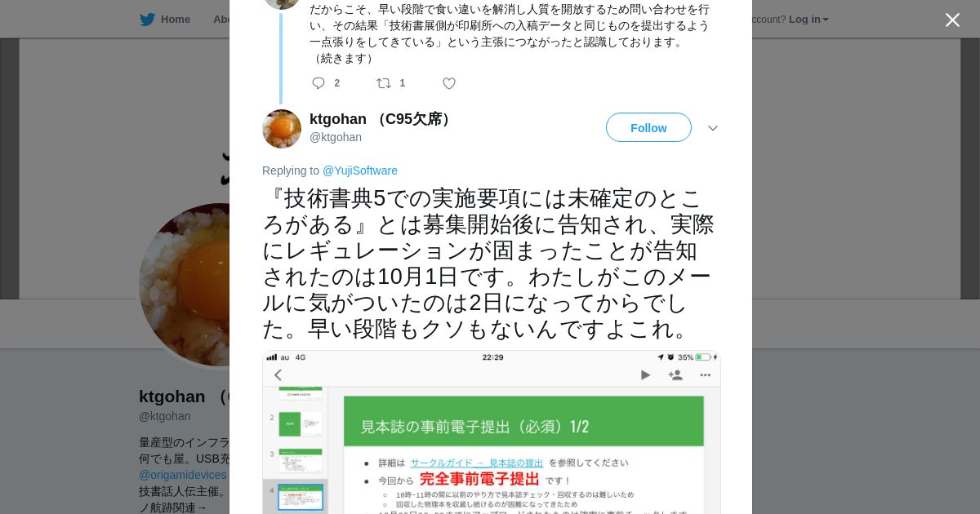Follow the ktgohan account

tap(648, 128)
